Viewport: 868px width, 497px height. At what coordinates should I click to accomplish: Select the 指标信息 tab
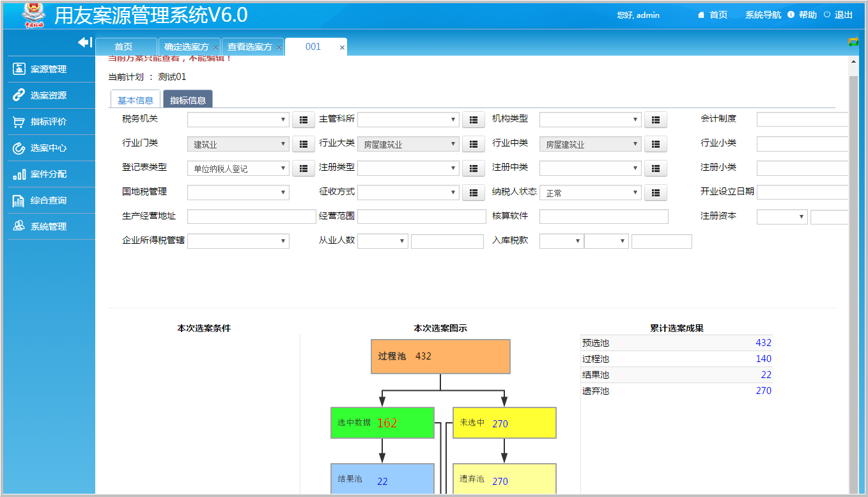click(188, 100)
